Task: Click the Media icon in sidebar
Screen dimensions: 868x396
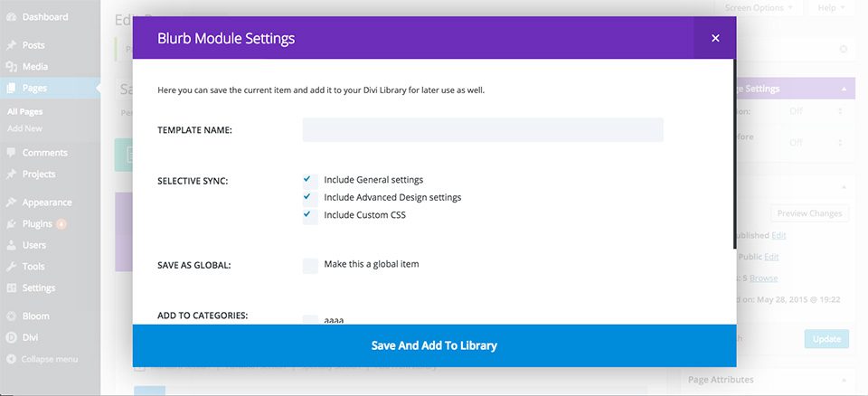Action: tap(11, 67)
